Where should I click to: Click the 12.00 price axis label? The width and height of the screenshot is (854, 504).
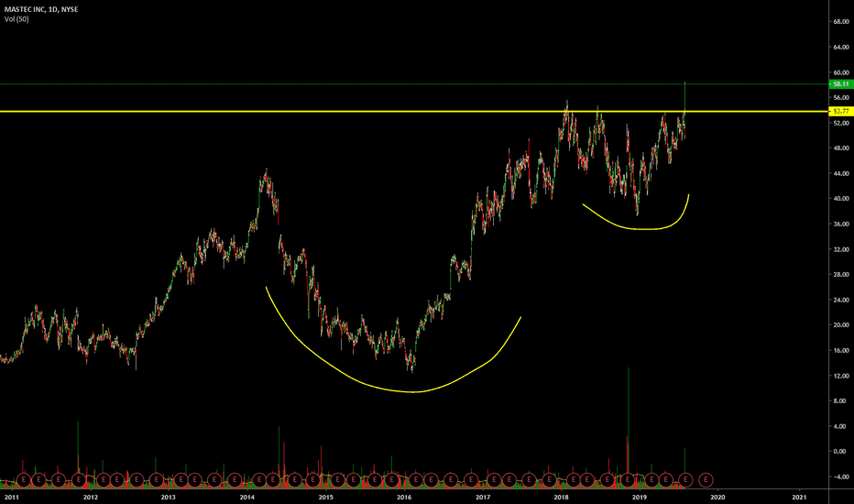[840, 376]
